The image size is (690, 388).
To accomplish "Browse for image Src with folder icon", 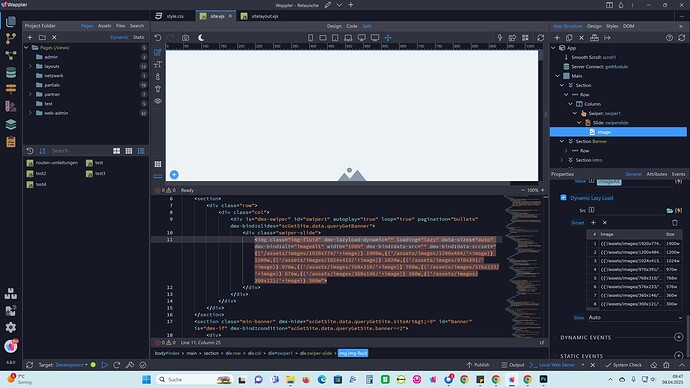I will click(x=670, y=210).
